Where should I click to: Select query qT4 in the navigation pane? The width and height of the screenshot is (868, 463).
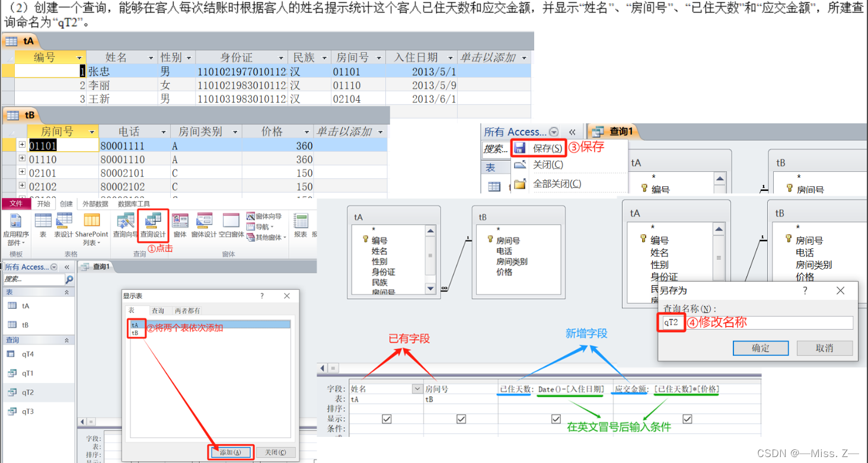coord(38,354)
